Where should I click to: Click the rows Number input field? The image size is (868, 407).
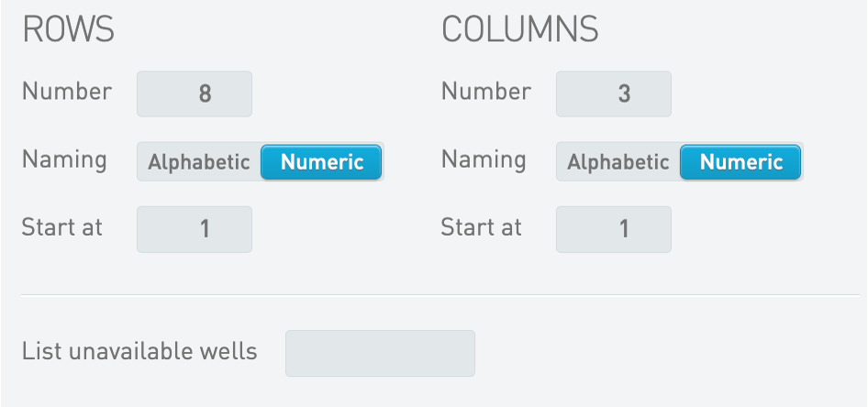[195, 94]
